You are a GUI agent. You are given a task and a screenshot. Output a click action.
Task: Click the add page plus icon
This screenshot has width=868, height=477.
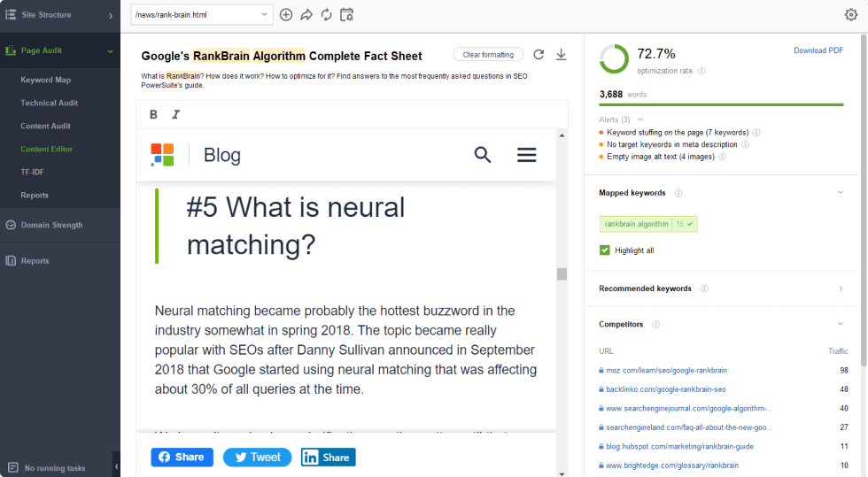[285, 15]
